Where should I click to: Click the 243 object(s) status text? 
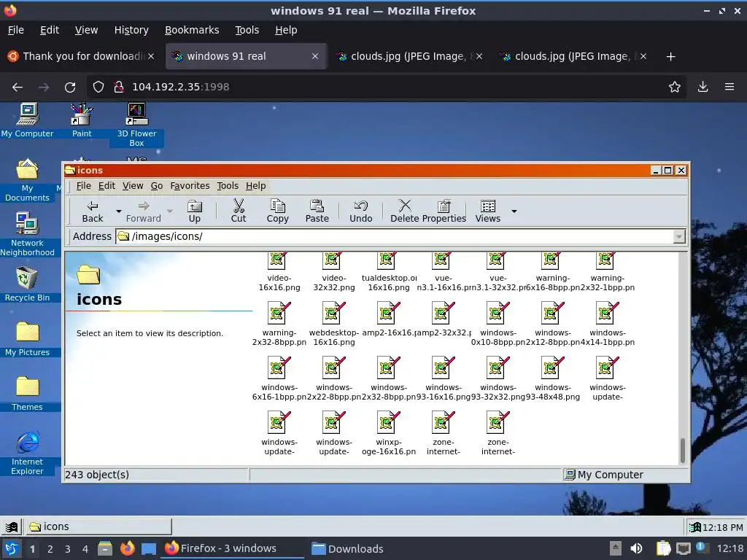[97, 475]
